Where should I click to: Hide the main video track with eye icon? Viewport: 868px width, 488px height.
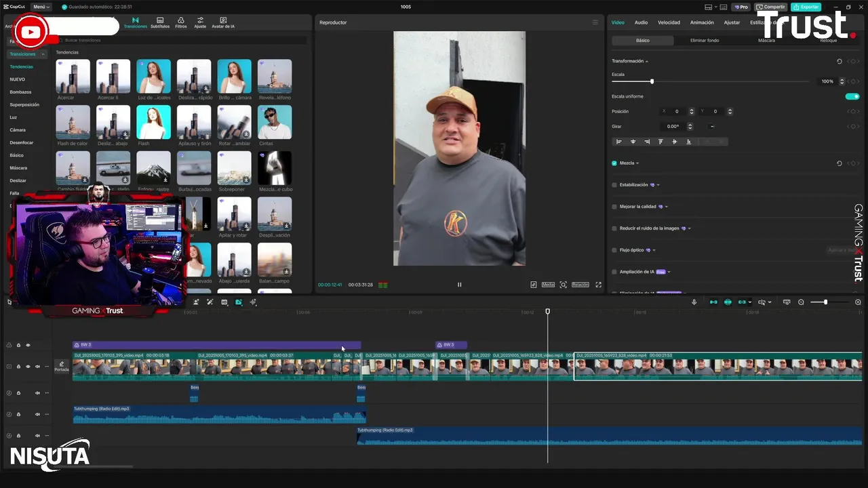pyautogui.click(x=28, y=367)
